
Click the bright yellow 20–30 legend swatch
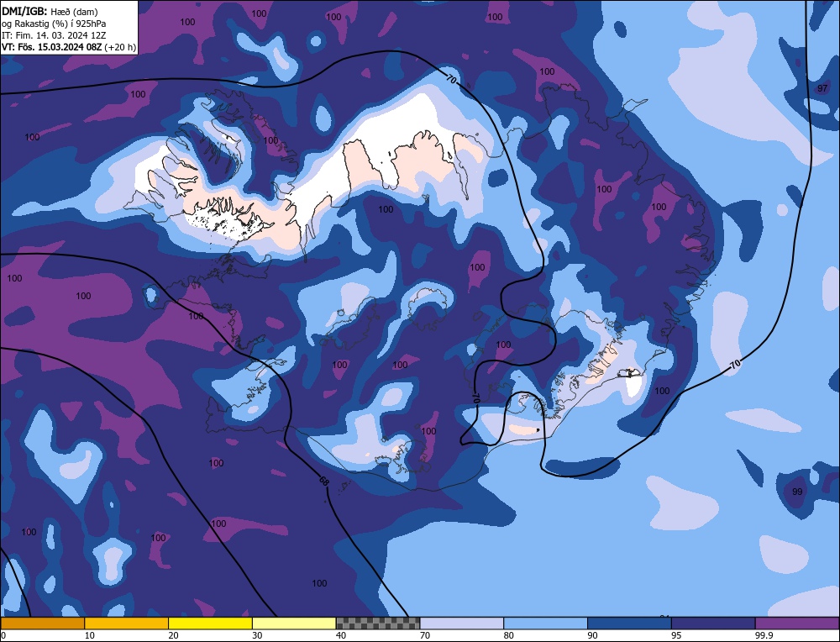coord(210,624)
